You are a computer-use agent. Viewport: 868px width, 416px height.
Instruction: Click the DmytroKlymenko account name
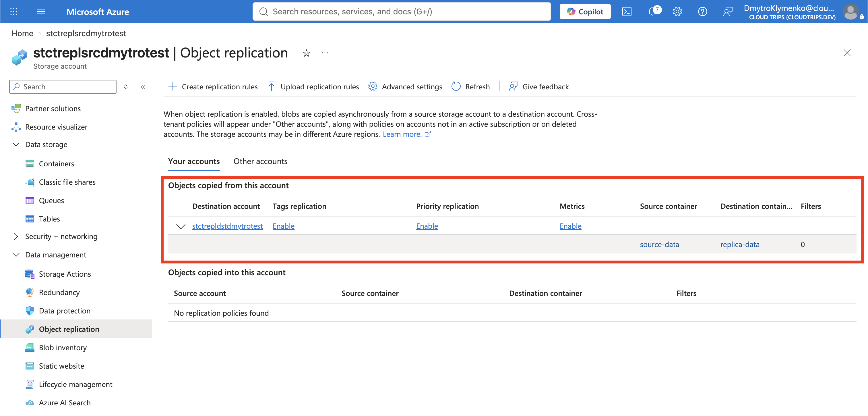click(x=789, y=8)
